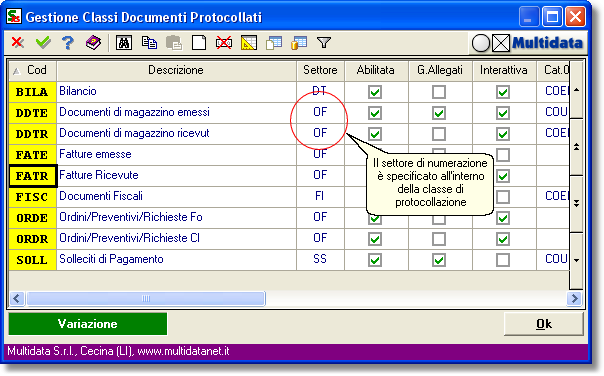This screenshot has width=604, height=376.
Task: Toggle Abilitata checkbox for Bilancio row
Action: click(375, 92)
